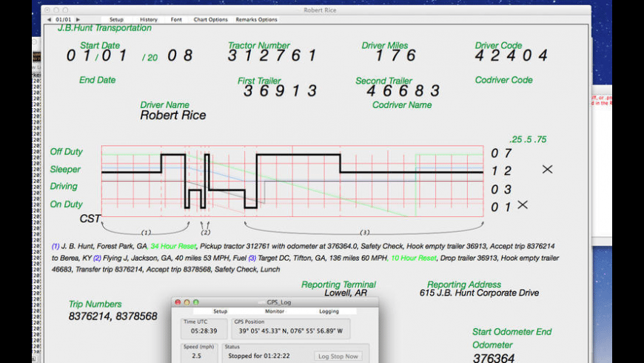Image resolution: width=644 pixels, height=363 pixels.
Task: Click the Driver Miles value 176
Action: point(395,55)
